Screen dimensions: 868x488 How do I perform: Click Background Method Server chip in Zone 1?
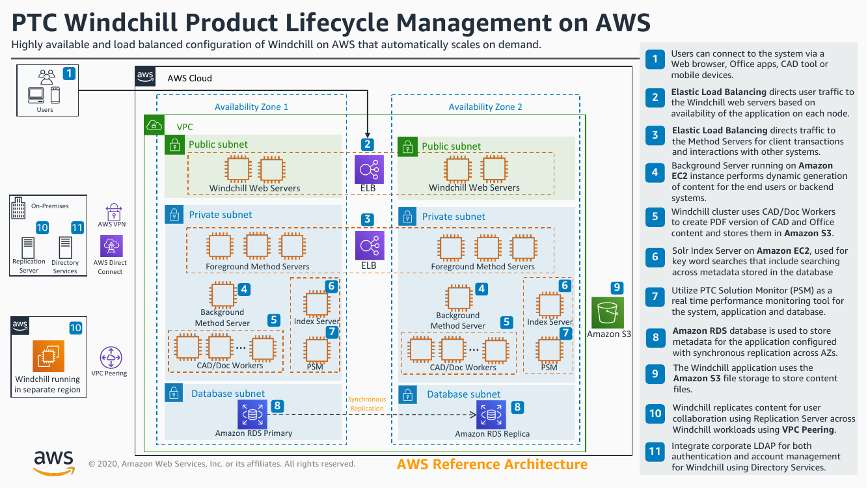click(222, 295)
